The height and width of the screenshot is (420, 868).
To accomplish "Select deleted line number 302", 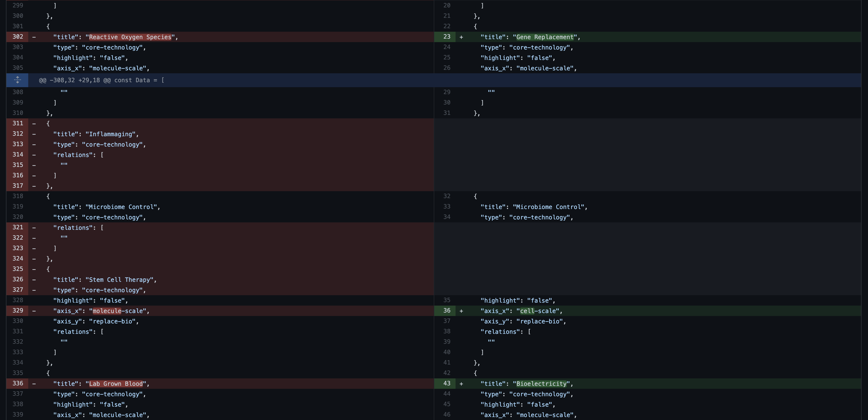I will tap(18, 37).
